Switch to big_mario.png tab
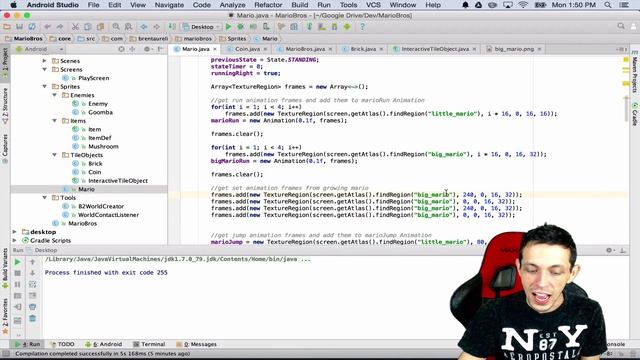 click(x=513, y=49)
